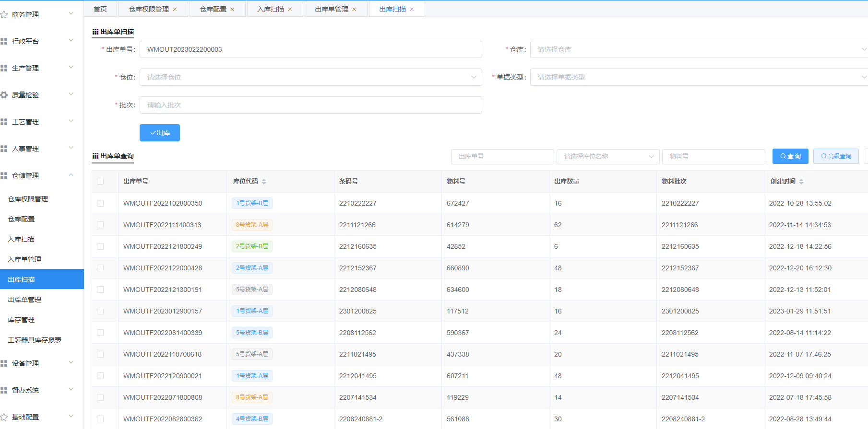Switch to the 首页 tab
The height and width of the screenshot is (429, 868).
(100, 9)
